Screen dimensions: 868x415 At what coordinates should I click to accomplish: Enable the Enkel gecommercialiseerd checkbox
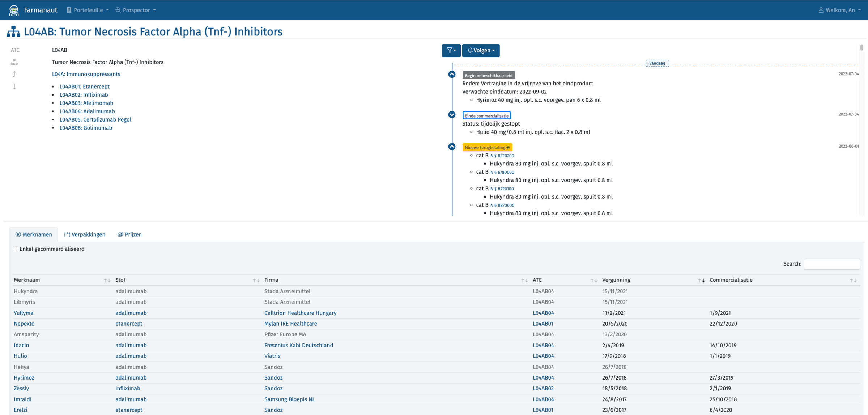click(x=15, y=249)
